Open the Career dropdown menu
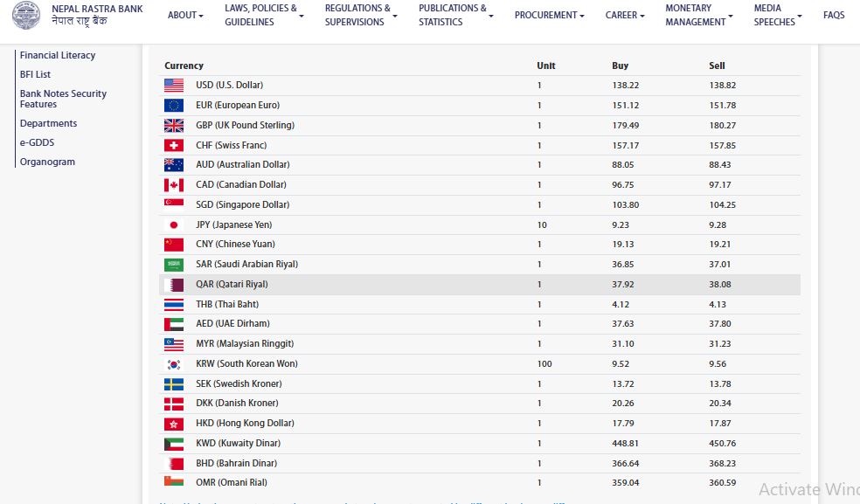Image resolution: width=860 pixels, height=504 pixels. tap(625, 16)
